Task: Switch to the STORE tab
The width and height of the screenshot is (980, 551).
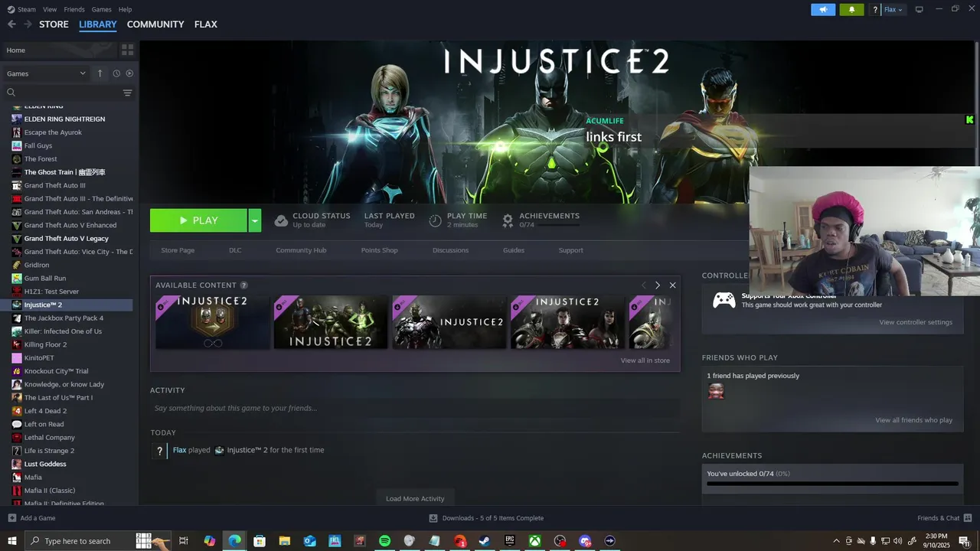Action: point(54,24)
